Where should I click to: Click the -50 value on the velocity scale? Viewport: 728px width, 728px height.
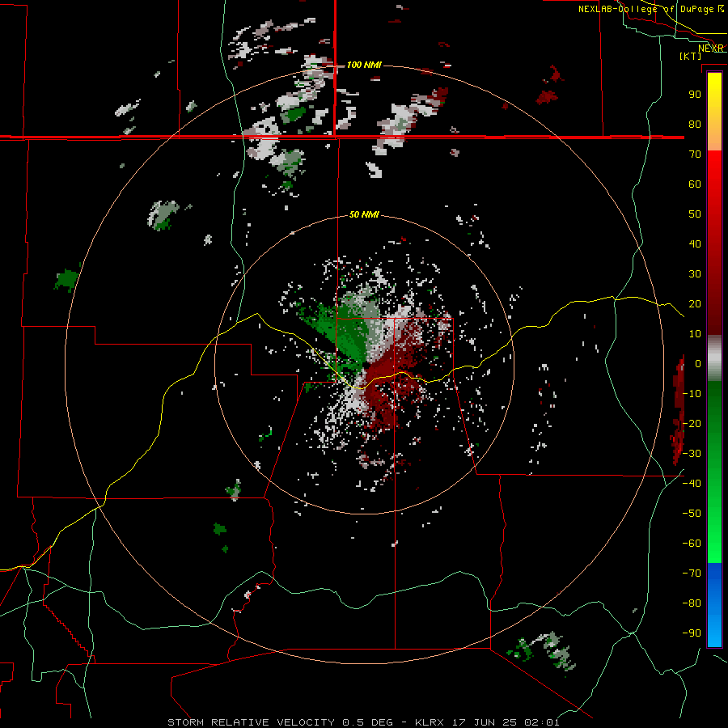coord(692,514)
